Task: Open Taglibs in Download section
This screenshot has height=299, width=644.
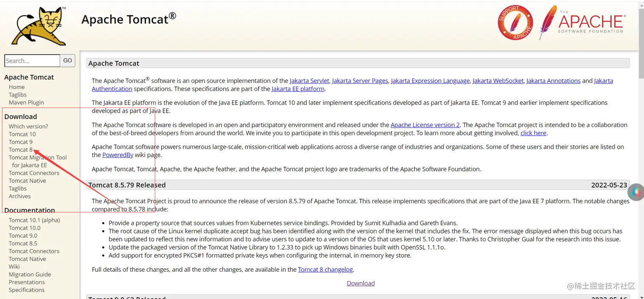Action: pos(17,188)
